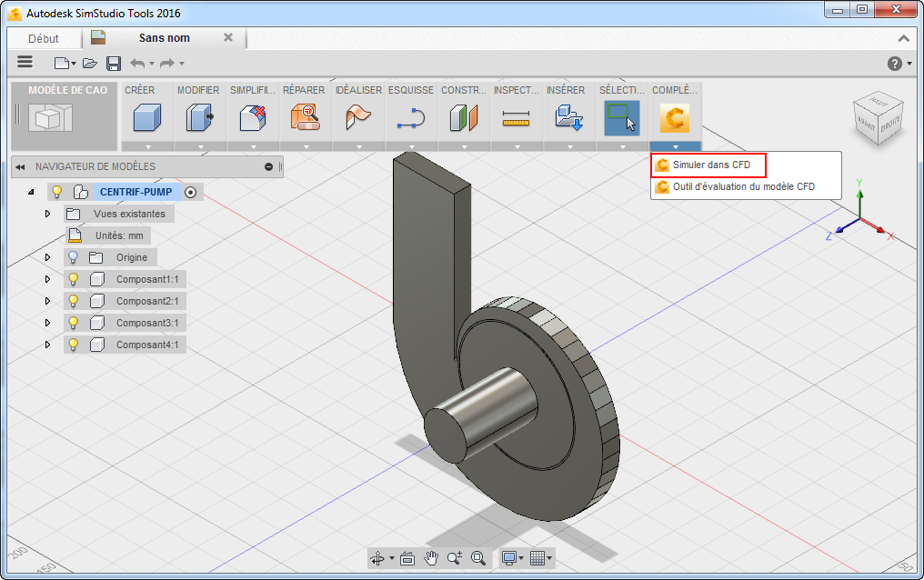Click the look-at camera icon
The height and width of the screenshot is (580, 924).
(x=407, y=558)
